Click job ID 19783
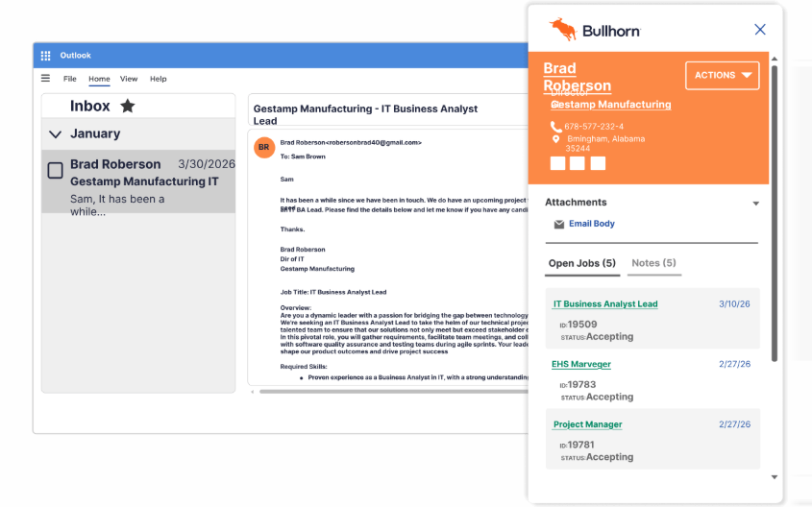Screen dimensions: 812x507 (x=581, y=385)
